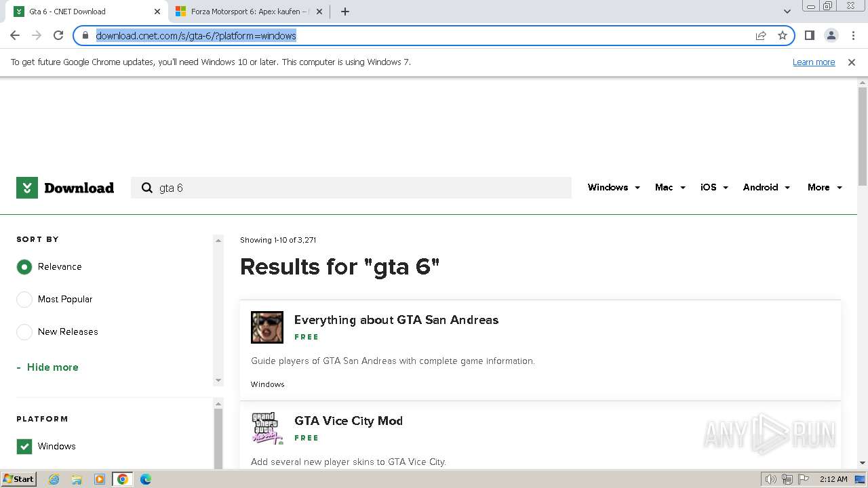Click the page vertical scrollbar thumb

[863, 136]
